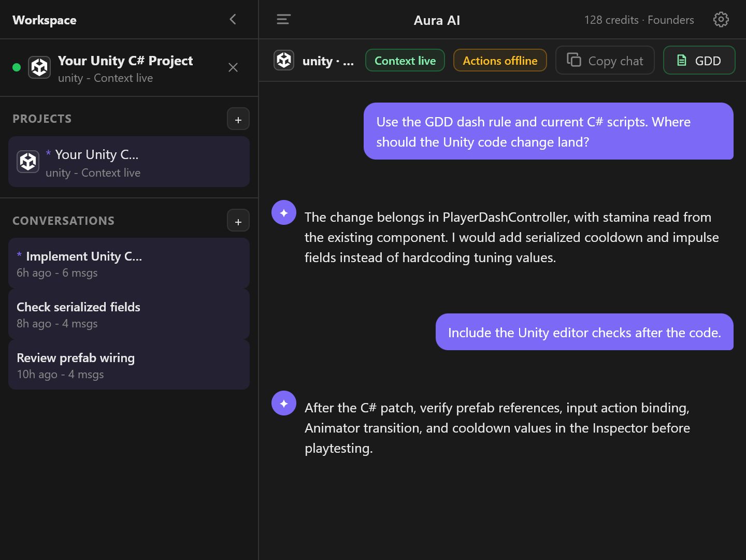Image resolution: width=746 pixels, height=560 pixels.
Task: Click the 'unity · ...' project label in toolbar
Action: 328,61
